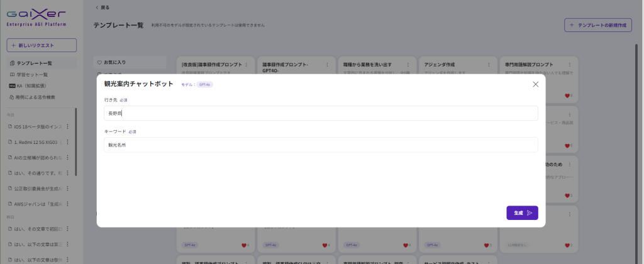Open テンプレート一覧 in the sidebar

pyautogui.click(x=35, y=63)
